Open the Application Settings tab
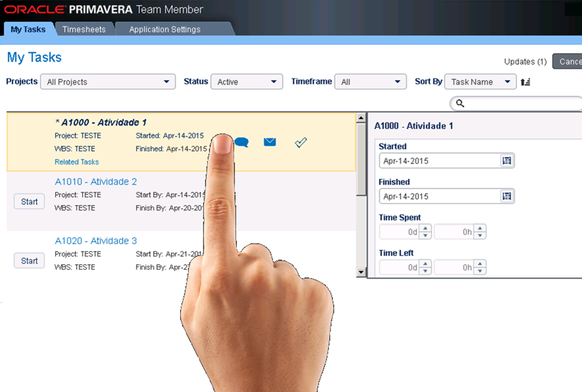Screen dimensions: 582x392 165,29
